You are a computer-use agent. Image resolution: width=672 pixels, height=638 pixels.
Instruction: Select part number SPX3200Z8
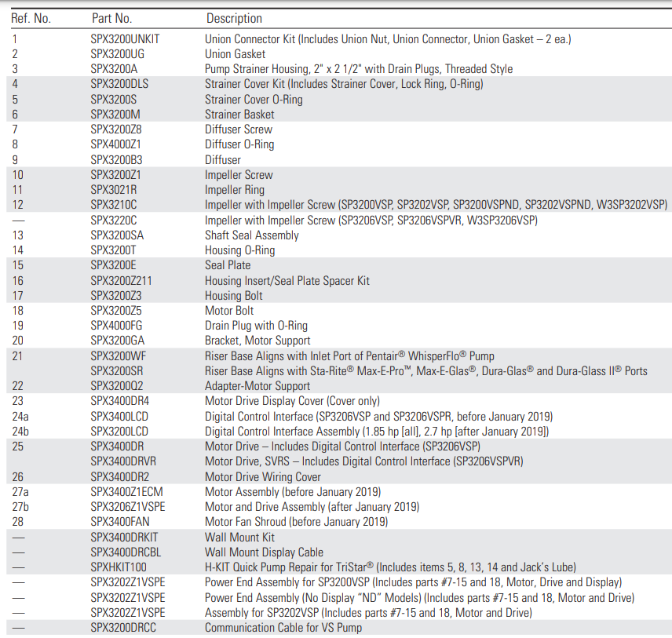(x=115, y=129)
